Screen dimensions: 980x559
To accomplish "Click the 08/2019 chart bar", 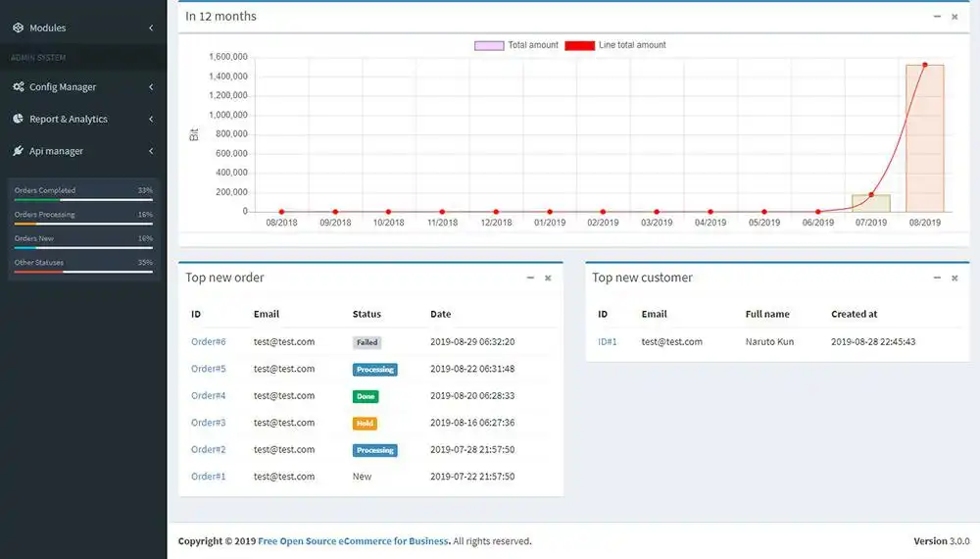I will coord(925,138).
